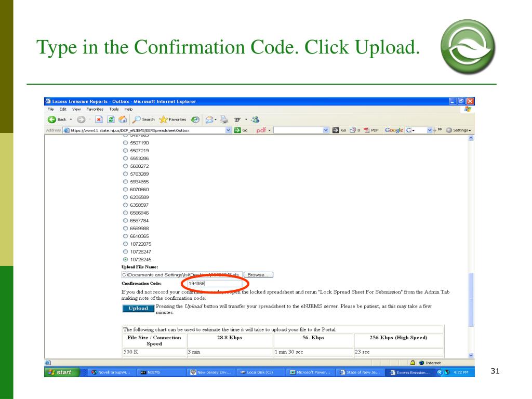Image resolution: width=532 pixels, height=399 pixels.
Task: Open the Mail icon dropdown arrow
Action: (216, 120)
